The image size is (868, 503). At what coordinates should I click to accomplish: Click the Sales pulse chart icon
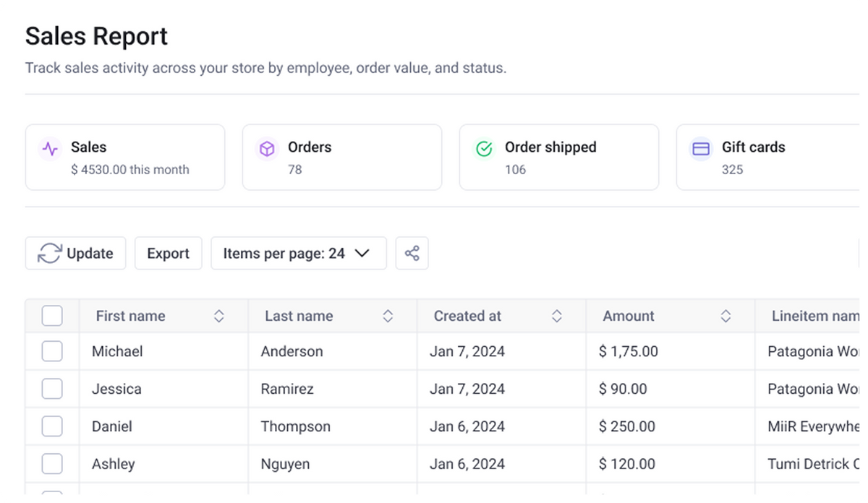point(50,150)
